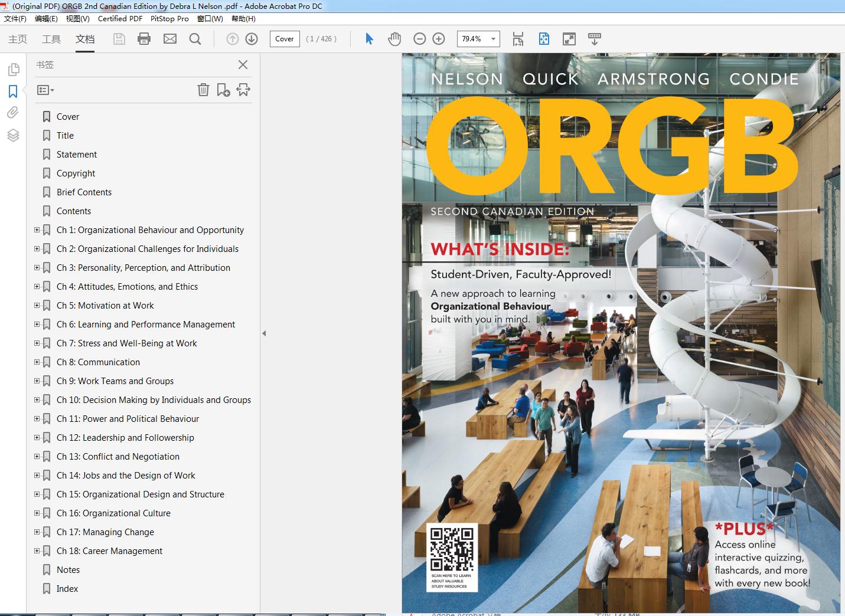Open the bookmark options dropdown menu

(45, 90)
